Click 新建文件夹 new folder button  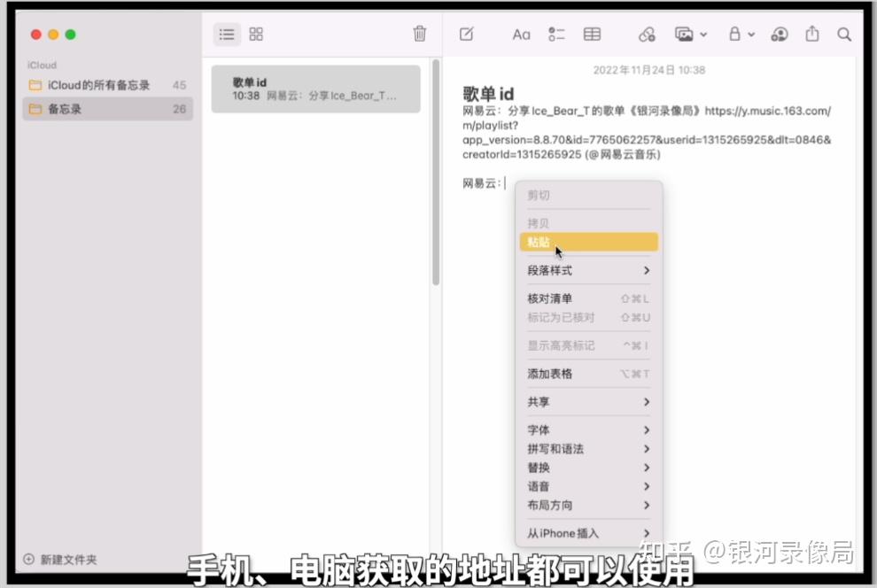[x=60, y=559]
